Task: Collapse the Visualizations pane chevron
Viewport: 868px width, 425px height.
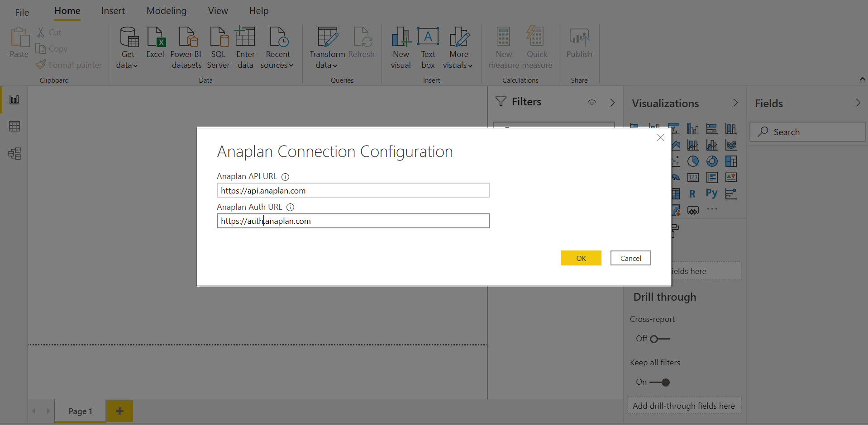Action: (x=735, y=103)
